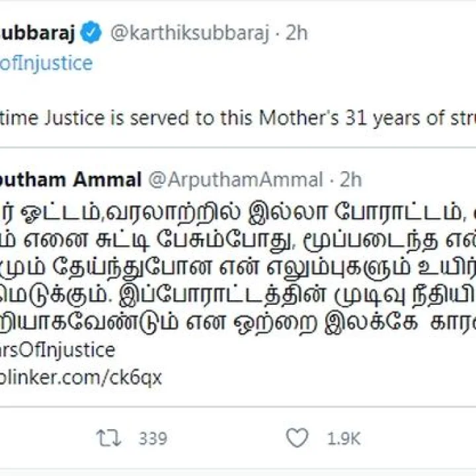Open the 339 retweets count

pos(153,438)
